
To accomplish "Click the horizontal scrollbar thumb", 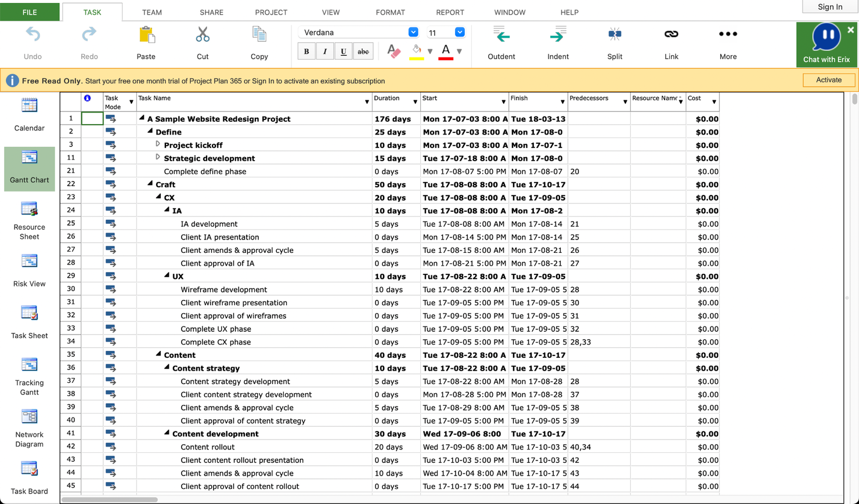I will [109, 499].
